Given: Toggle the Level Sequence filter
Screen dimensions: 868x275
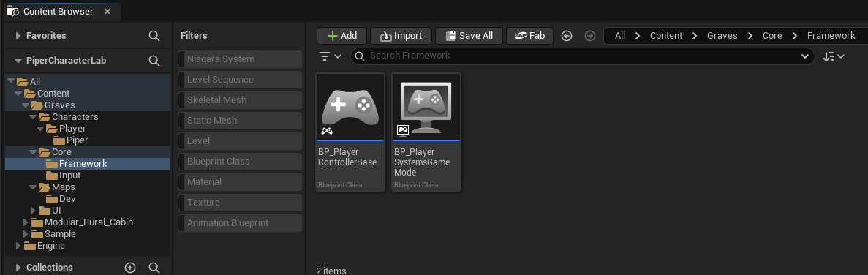Looking at the screenshot, I should click(241, 80).
